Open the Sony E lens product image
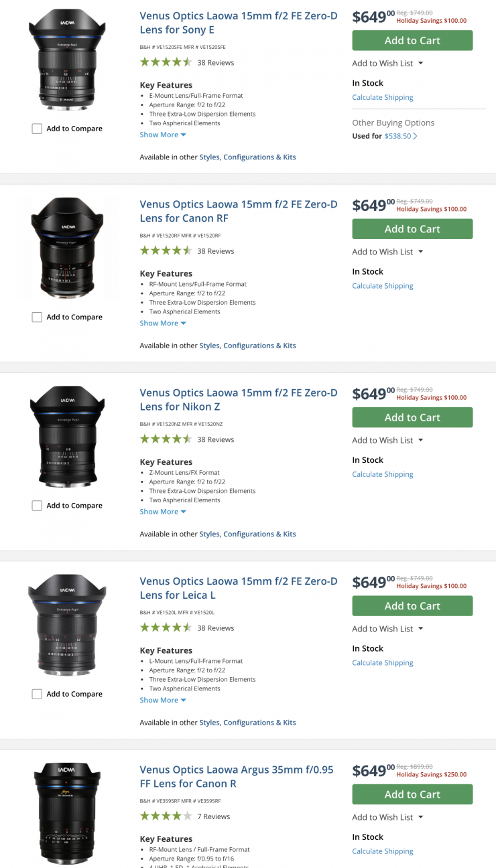 (x=66, y=60)
